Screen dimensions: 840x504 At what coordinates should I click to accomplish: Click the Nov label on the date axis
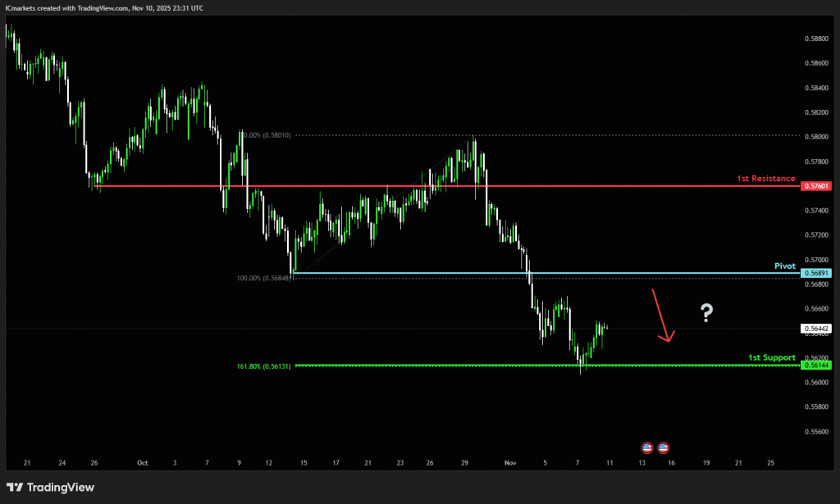[x=512, y=463]
